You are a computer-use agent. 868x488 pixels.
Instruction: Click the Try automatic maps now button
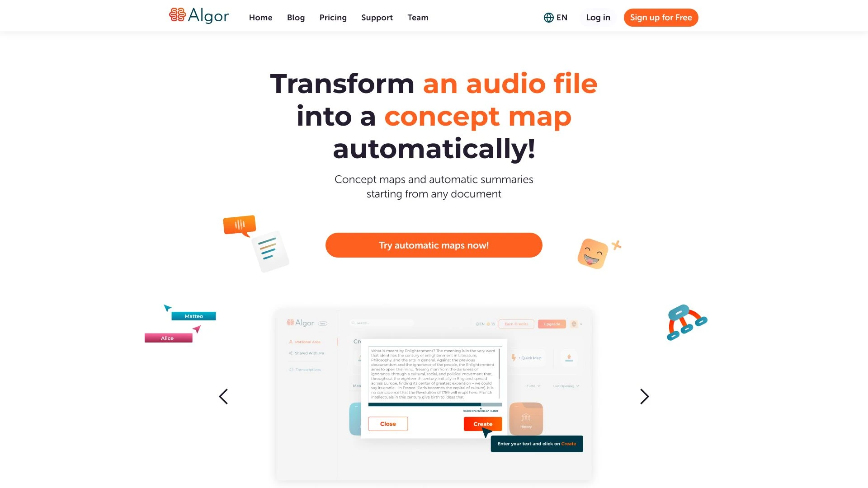click(x=434, y=245)
